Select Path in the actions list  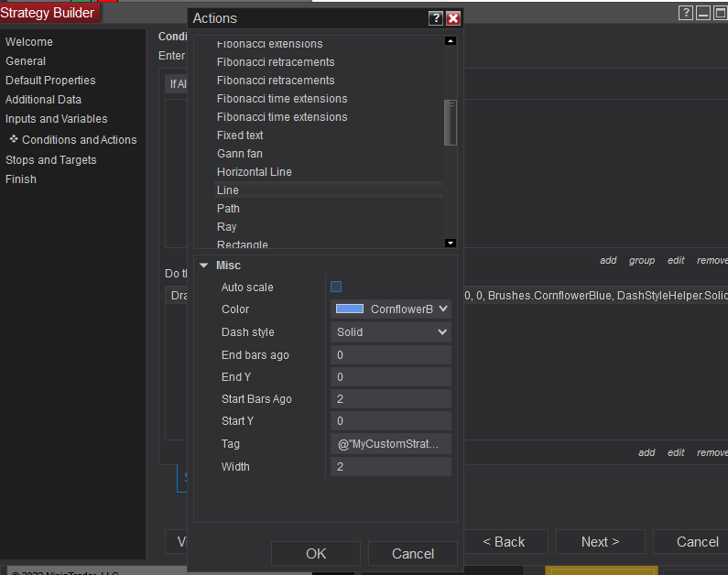[x=228, y=209]
